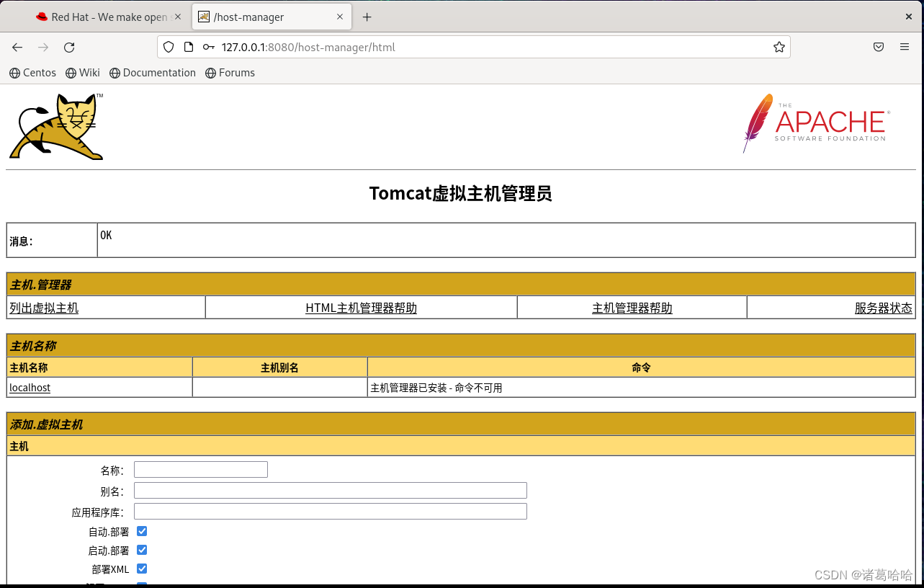The height and width of the screenshot is (588, 924).
Task: Select the /host-manager tab
Action: coord(272,17)
